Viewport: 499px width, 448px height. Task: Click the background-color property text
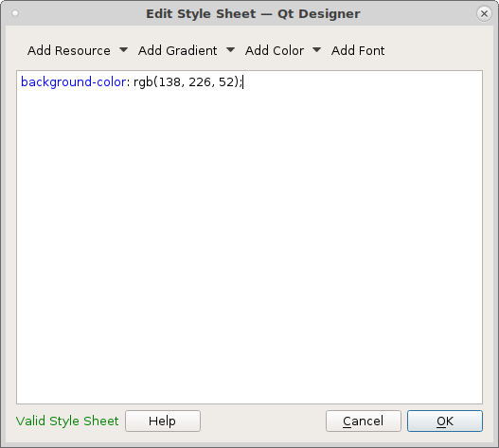[x=74, y=82]
